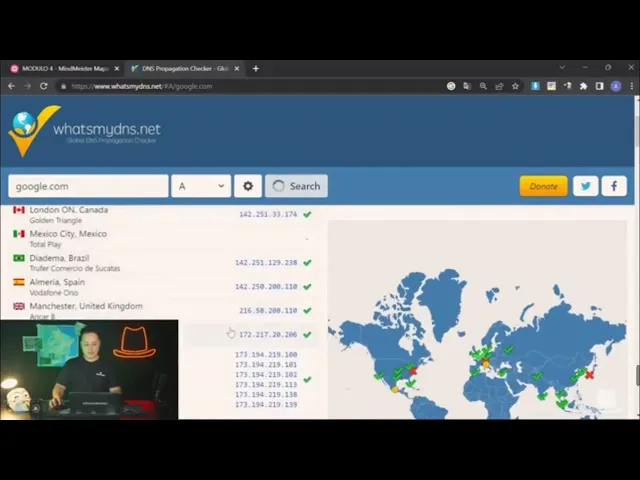Click the green checkmark beside 142.251.33.174
The height and width of the screenshot is (480, 640).
tap(307, 214)
